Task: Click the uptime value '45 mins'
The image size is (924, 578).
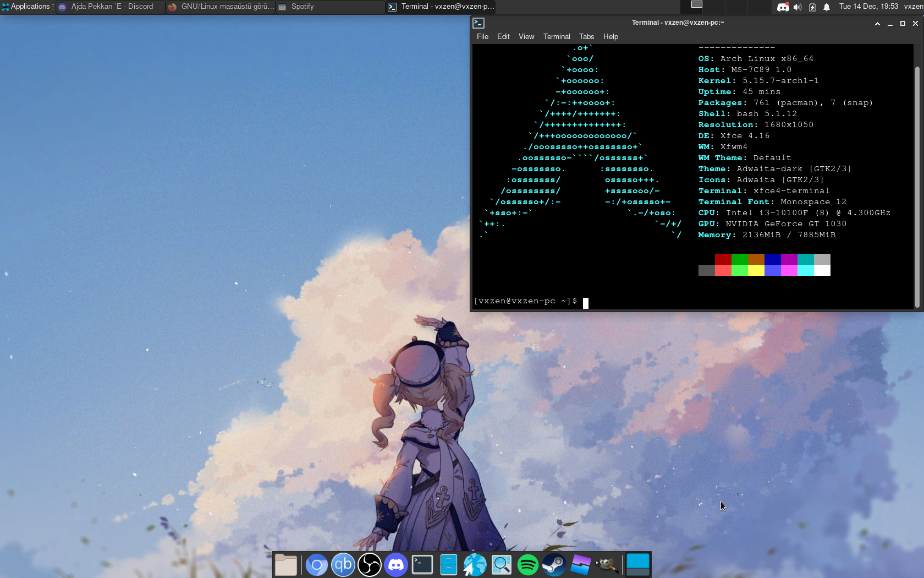Action: [x=761, y=92]
